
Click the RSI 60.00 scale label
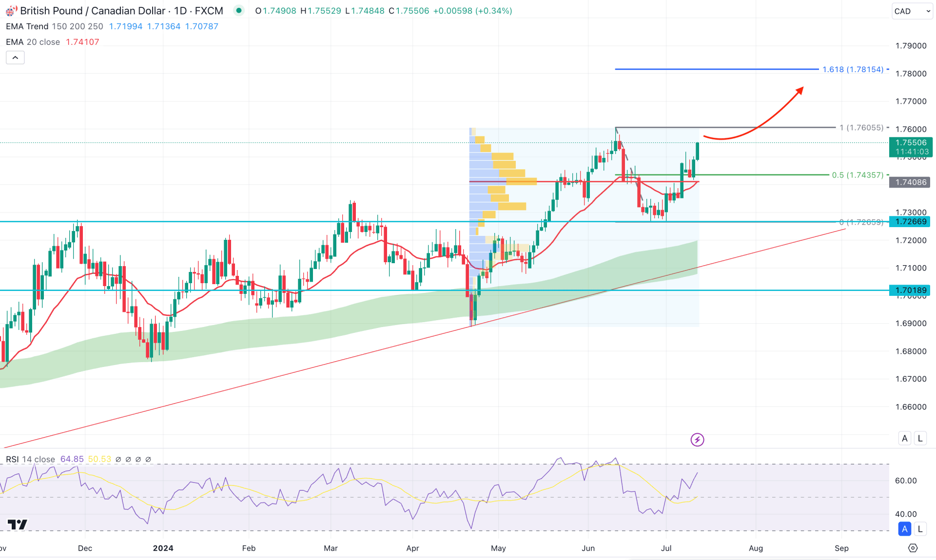tap(906, 481)
